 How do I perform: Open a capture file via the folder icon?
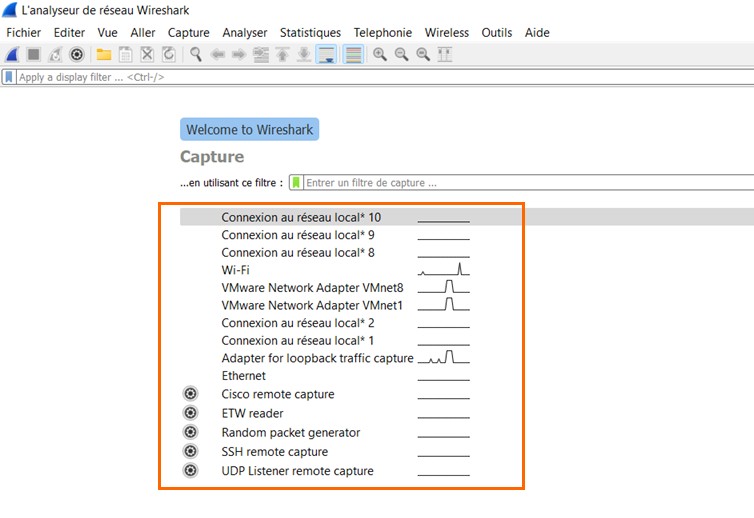[x=104, y=54]
